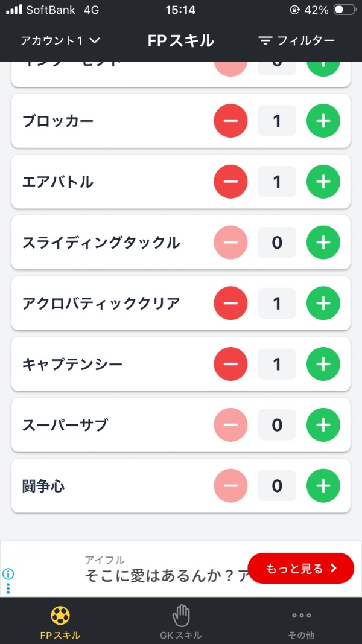Tap the green plus for 闘争心
Viewport: 362px width, 644px height.
pos(323,485)
